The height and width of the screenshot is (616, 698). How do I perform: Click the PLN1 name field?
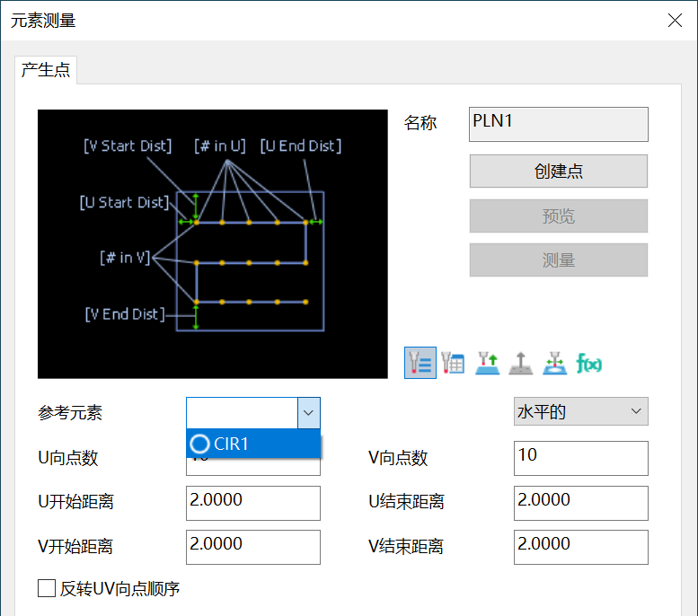click(x=558, y=125)
